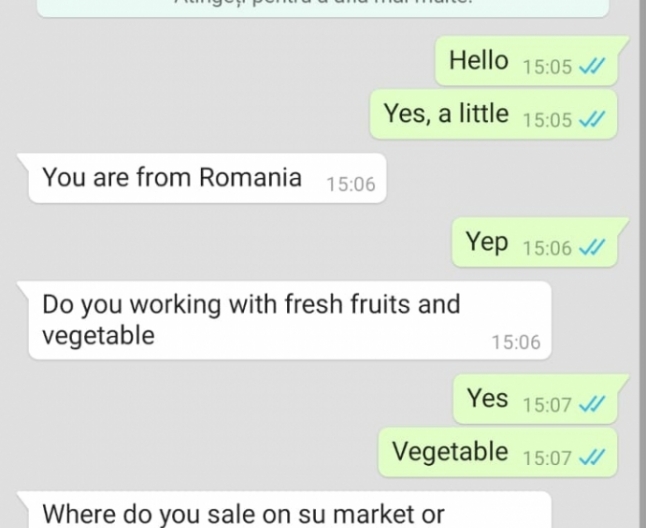This screenshot has height=528, width=646.
Task: Tap the read ticks on the 'Yes' message
Action: pos(592,404)
